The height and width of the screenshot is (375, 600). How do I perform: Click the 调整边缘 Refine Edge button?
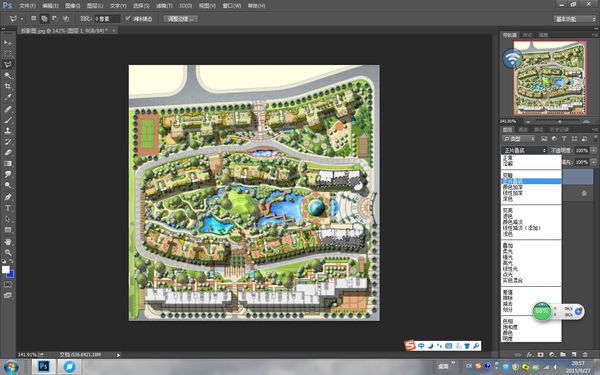point(180,19)
